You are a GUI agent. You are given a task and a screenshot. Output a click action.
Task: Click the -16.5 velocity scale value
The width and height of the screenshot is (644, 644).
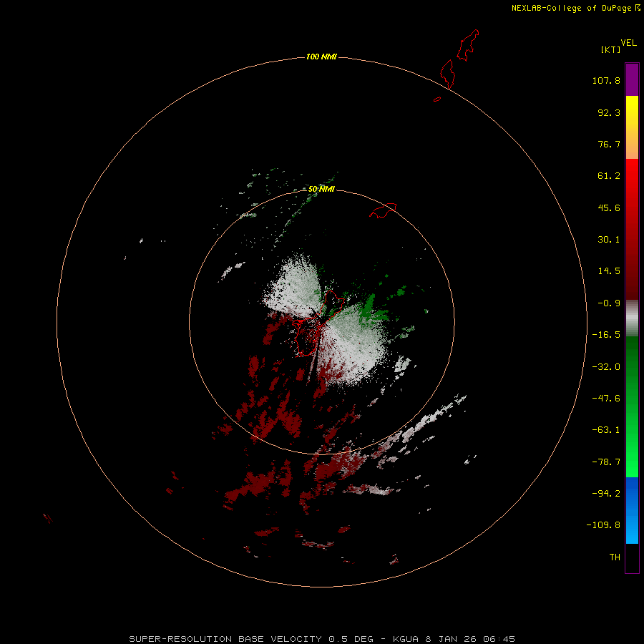pyautogui.click(x=606, y=335)
